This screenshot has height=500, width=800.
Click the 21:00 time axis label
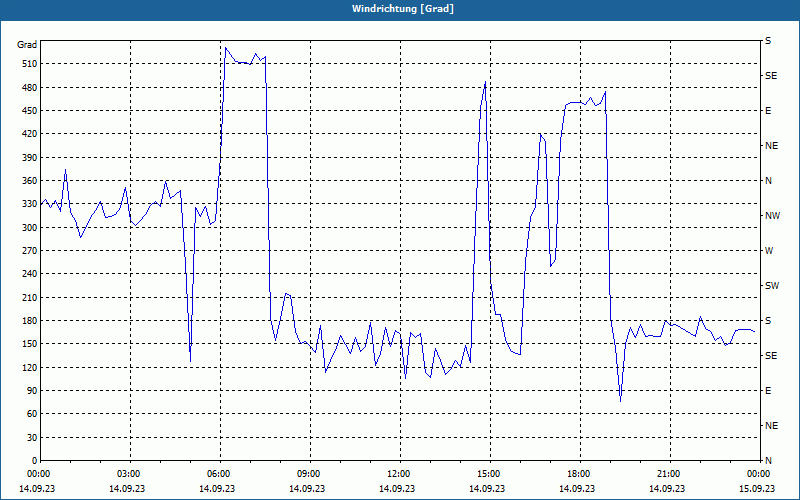click(x=670, y=474)
